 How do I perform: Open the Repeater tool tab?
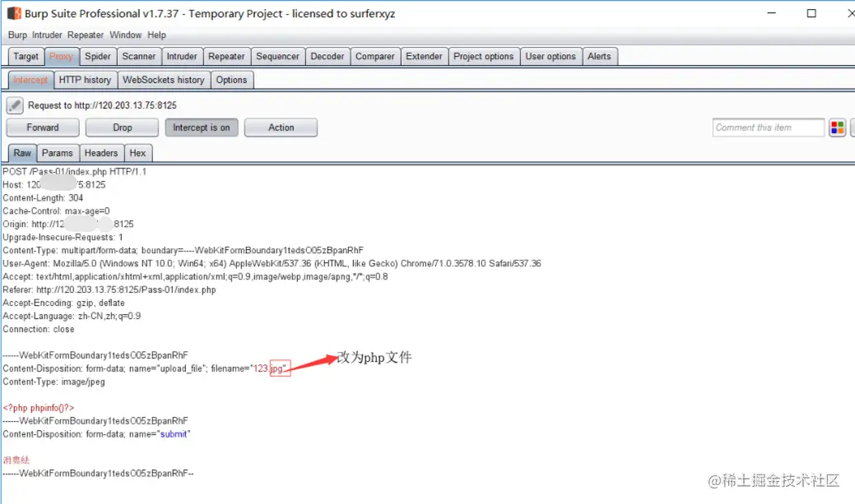pos(226,56)
